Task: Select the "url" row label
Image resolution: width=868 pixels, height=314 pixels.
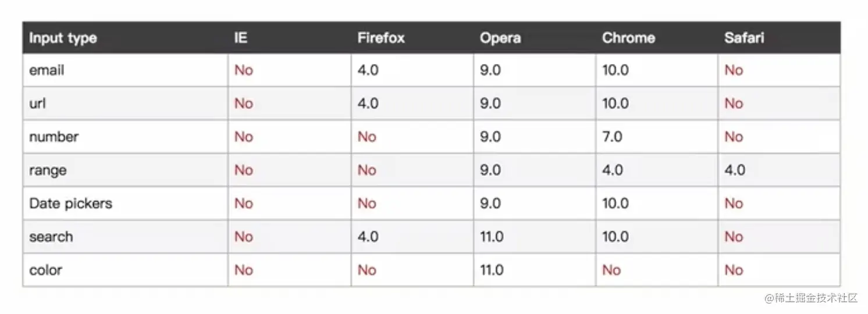Action: coord(37,104)
